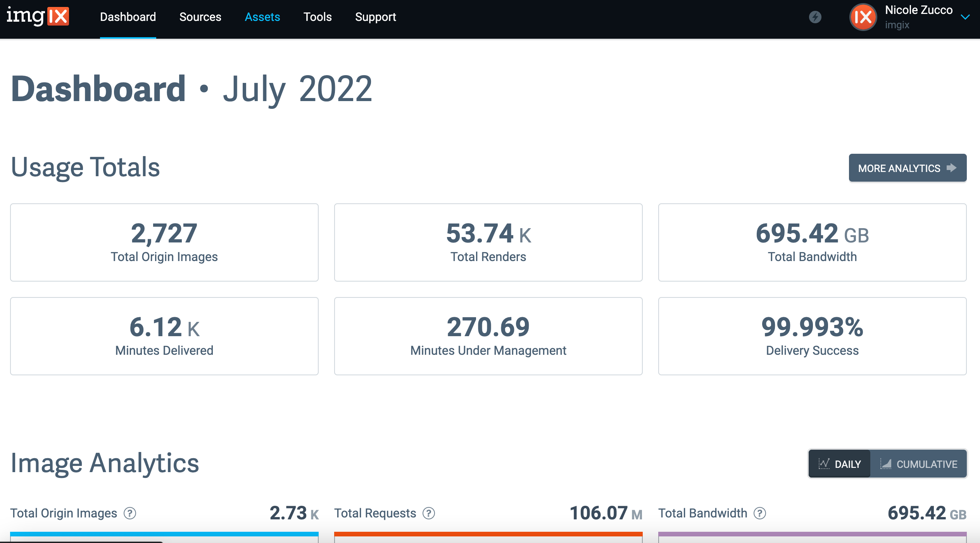This screenshot has width=980, height=543.
Task: Click the line chart icon on DAILY button
Action: pyautogui.click(x=825, y=464)
